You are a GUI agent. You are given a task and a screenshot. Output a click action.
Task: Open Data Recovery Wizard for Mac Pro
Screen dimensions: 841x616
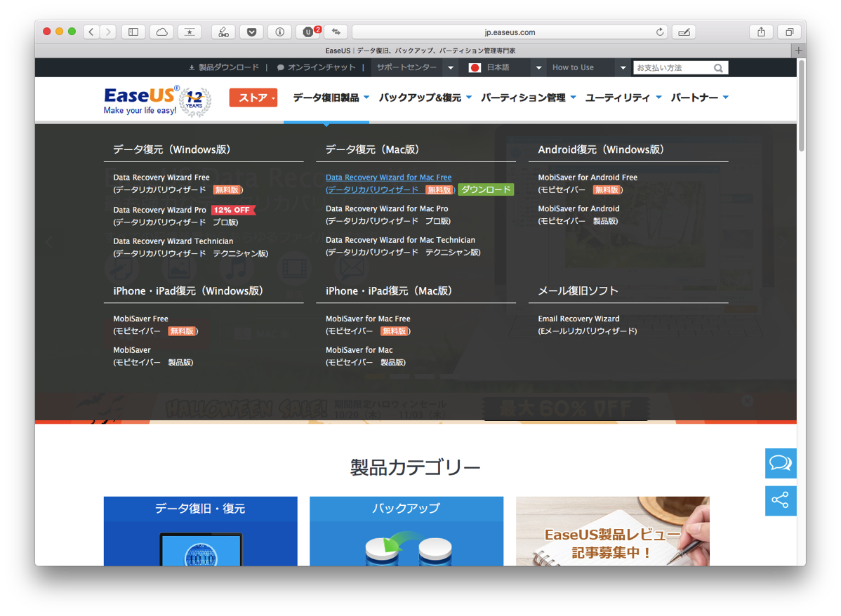388,215
